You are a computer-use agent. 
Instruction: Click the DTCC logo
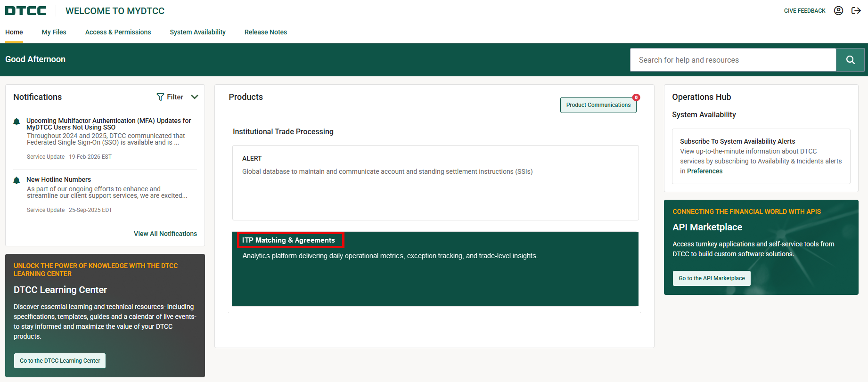(26, 11)
